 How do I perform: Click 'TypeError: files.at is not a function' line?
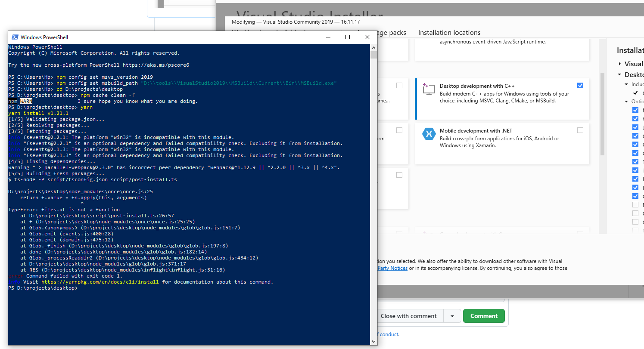coord(64,210)
